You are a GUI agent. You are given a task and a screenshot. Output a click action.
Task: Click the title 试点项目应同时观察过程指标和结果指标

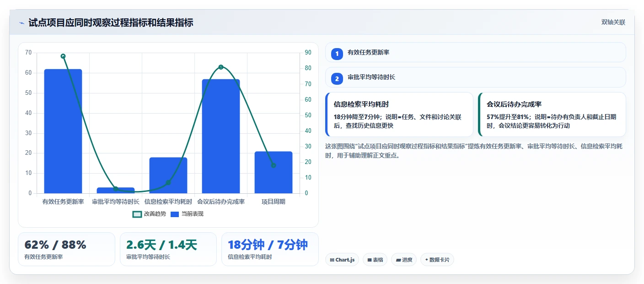coord(111,22)
